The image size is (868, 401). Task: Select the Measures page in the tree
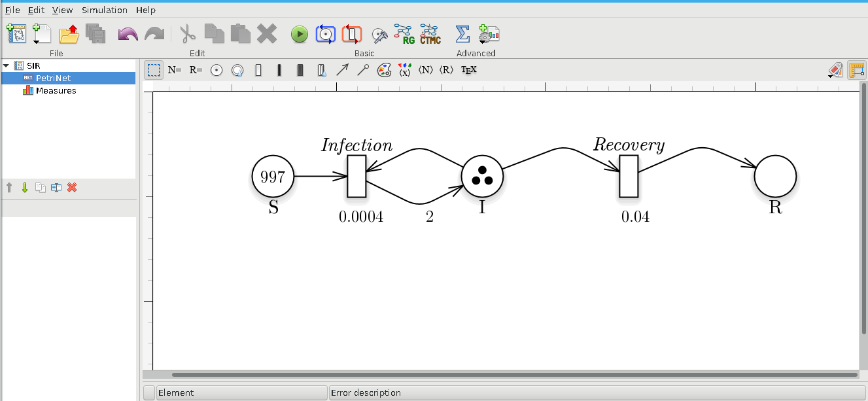click(56, 91)
